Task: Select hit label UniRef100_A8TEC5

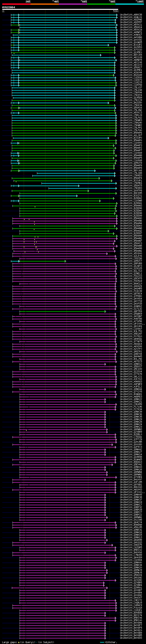Action: point(131,362)
